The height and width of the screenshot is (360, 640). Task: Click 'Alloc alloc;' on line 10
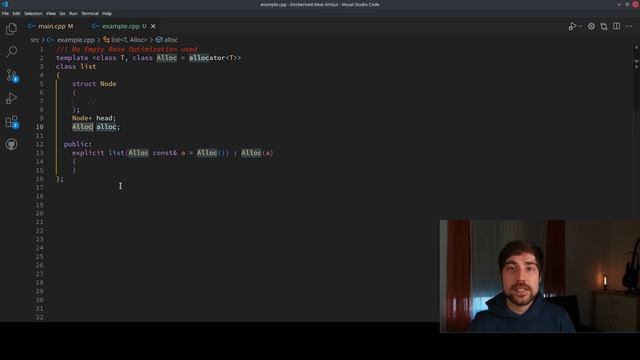tap(96, 127)
